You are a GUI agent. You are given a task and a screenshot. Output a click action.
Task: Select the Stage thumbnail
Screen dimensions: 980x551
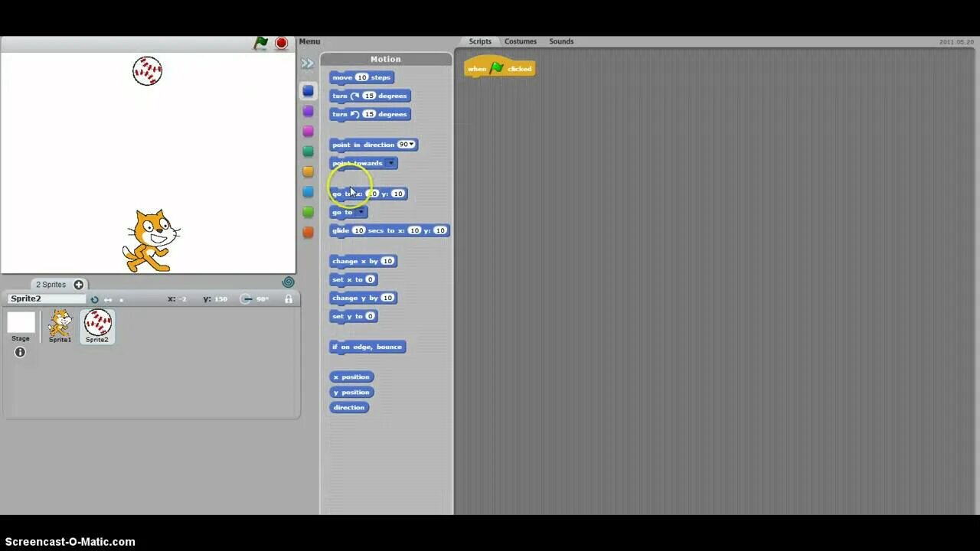coord(21,327)
